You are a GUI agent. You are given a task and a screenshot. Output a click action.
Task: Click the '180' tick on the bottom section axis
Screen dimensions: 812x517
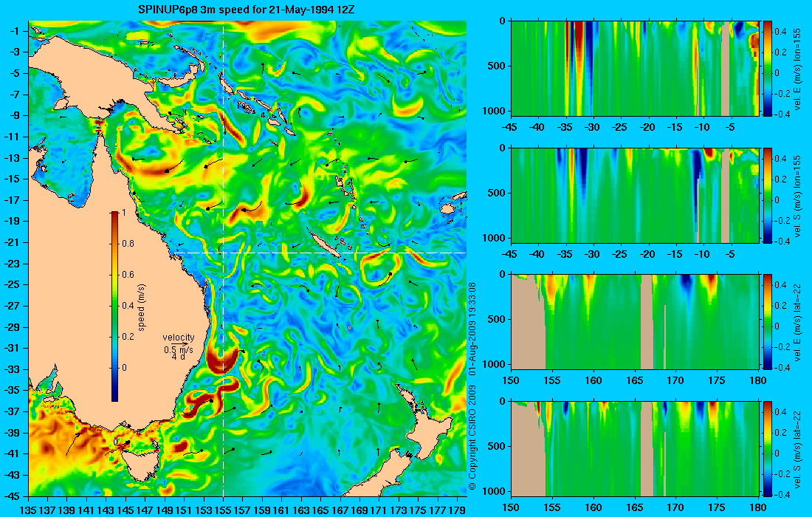point(758,507)
